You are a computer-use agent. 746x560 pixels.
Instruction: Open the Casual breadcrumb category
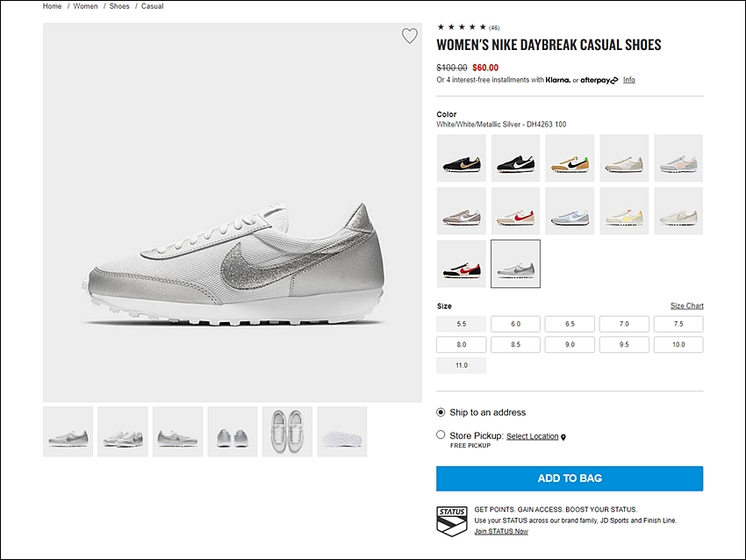point(152,6)
